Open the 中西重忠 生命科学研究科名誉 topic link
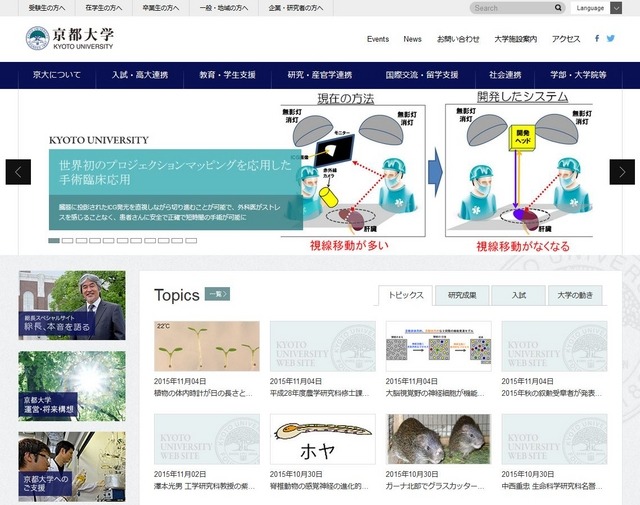640x505 pixels. tap(552, 486)
